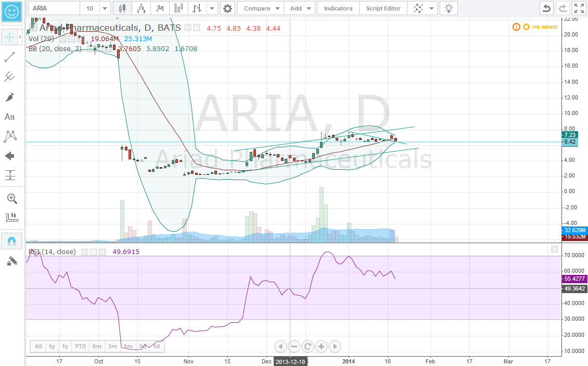Screen dimensions: 588x366
Task: Click the YTD range button
Action: click(x=80, y=346)
